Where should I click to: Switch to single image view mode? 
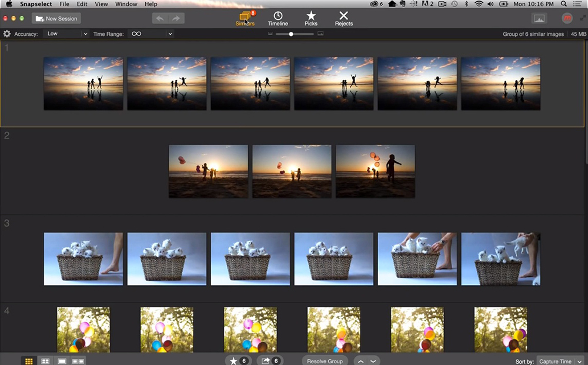point(62,361)
